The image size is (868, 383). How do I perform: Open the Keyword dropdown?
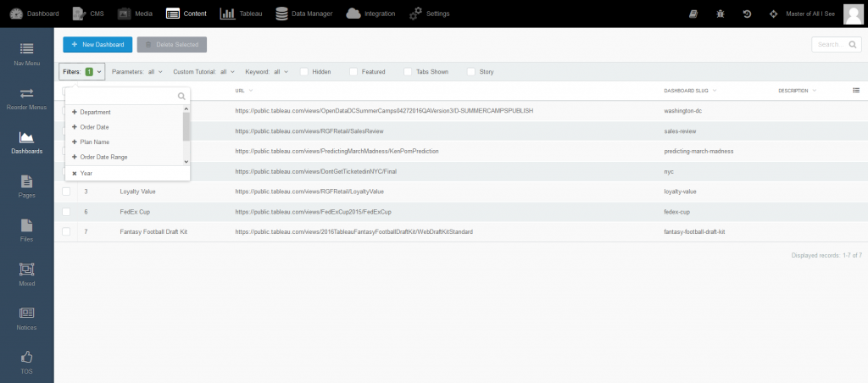click(x=267, y=71)
